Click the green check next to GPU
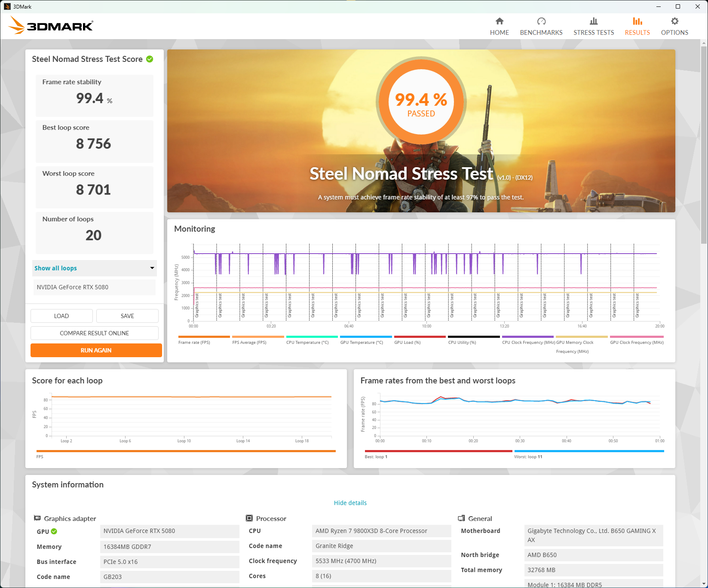Image resolution: width=708 pixels, height=588 pixels. click(x=54, y=532)
